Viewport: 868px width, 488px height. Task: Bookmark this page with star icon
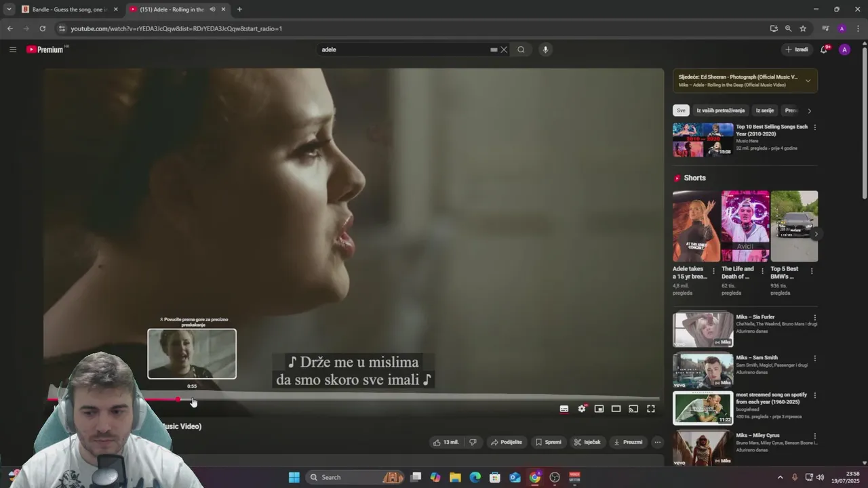click(x=803, y=28)
